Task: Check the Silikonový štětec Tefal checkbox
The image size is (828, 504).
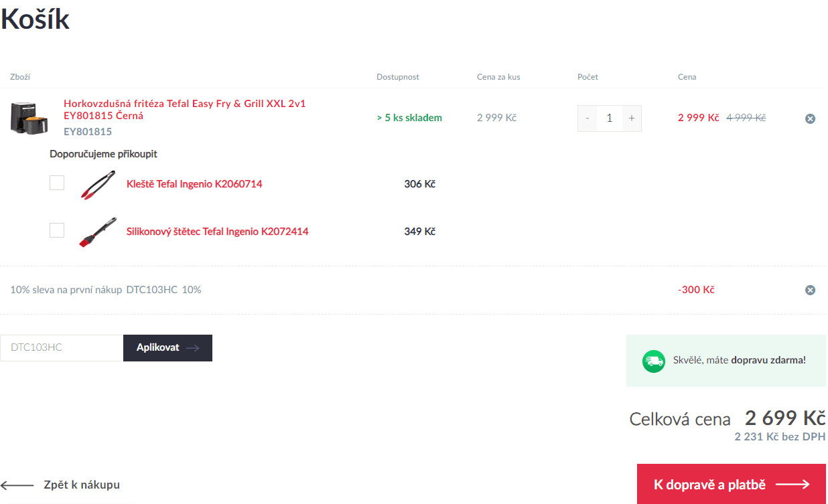Action: click(x=57, y=230)
